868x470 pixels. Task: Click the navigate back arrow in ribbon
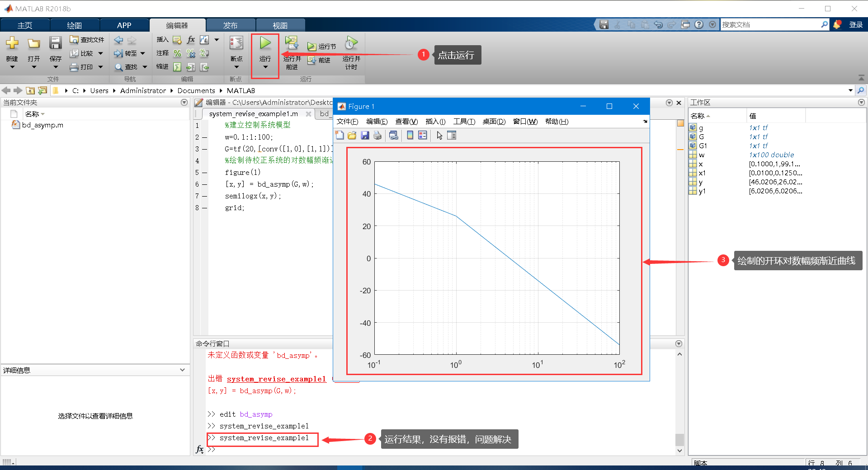118,40
